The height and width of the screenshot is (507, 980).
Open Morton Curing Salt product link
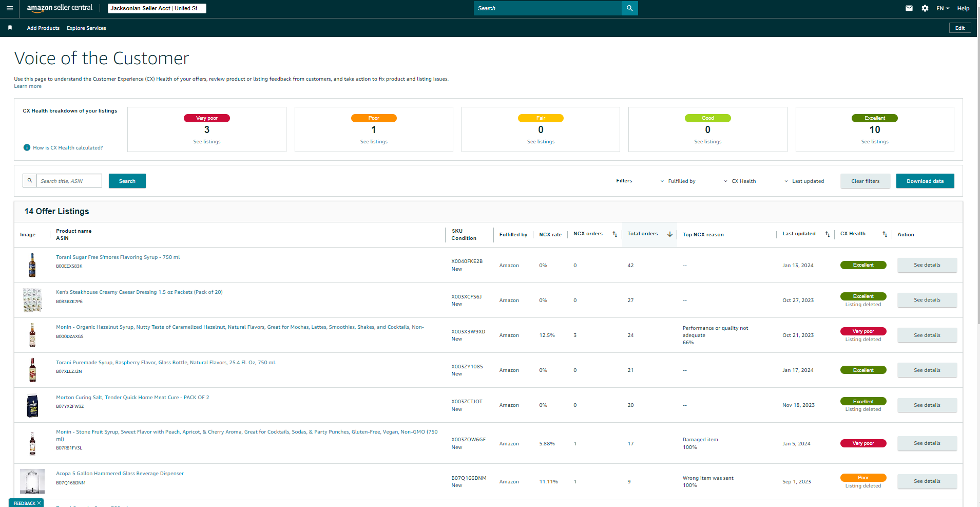[x=132, y=398]
